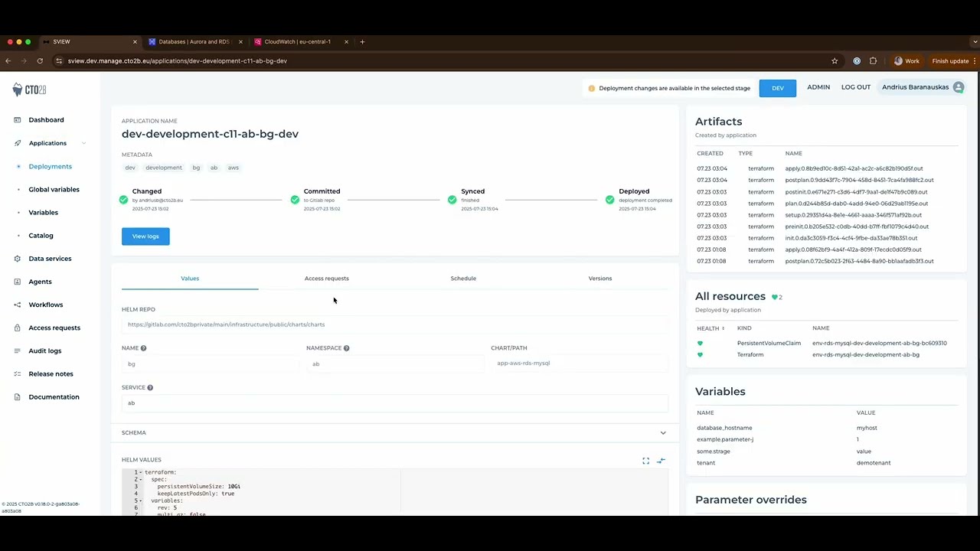
Task: Click the Name input containing bg
Action: (x=209, y=364)
